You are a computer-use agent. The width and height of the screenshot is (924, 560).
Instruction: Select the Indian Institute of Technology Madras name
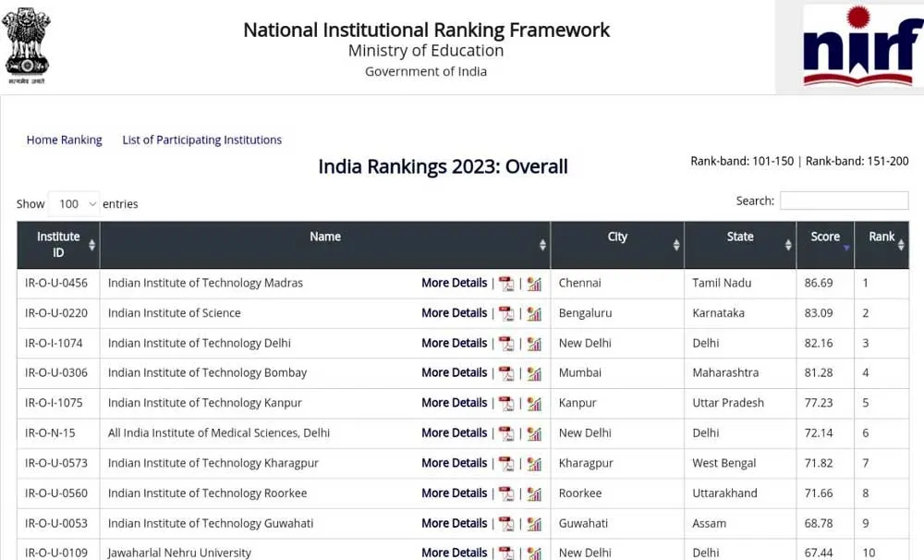[205, 283]
